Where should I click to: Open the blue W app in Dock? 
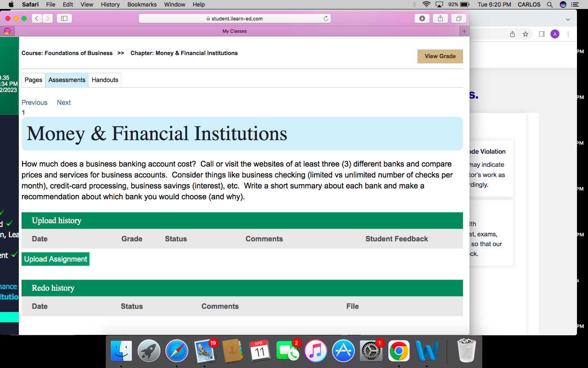[427, 351]
